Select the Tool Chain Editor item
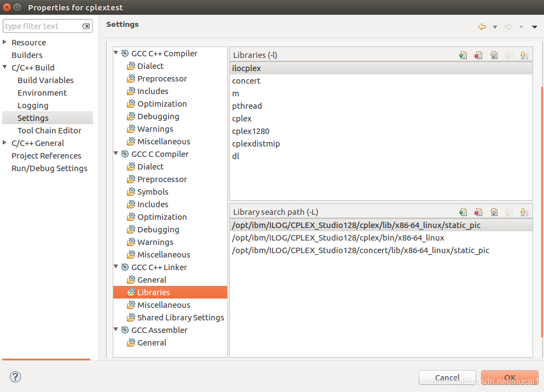The image size is (544, 392). 49,130
